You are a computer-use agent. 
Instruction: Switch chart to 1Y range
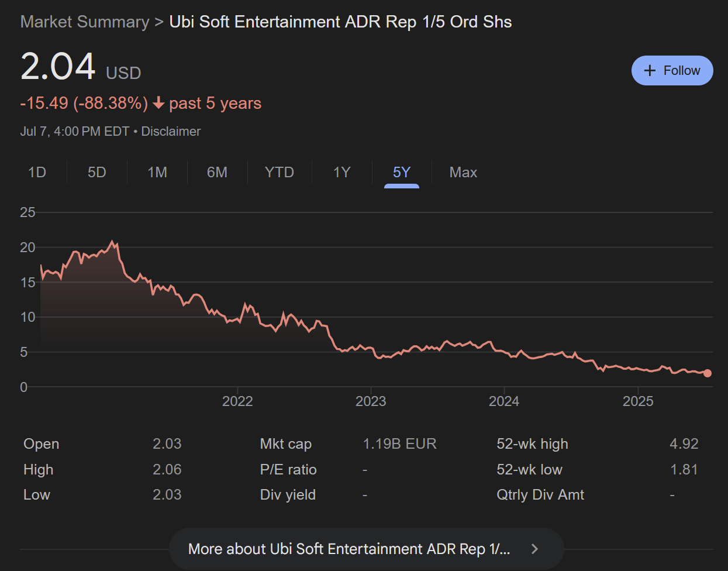click(342, 173)
